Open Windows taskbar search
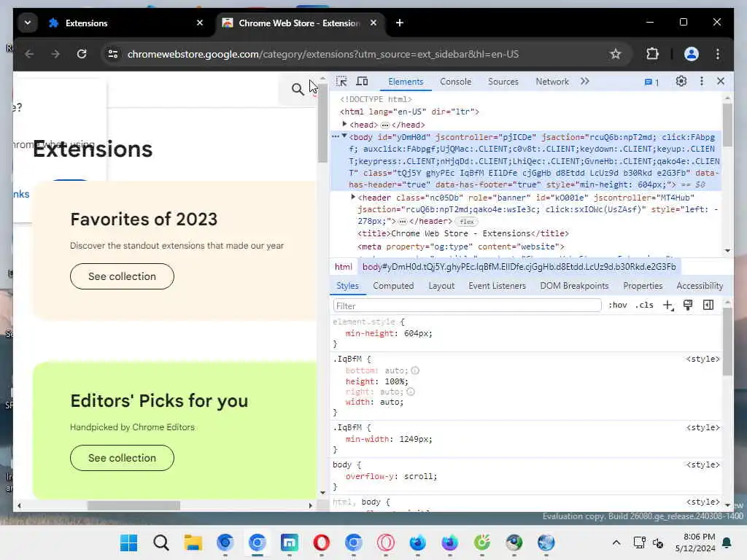 tap(161, 542)
